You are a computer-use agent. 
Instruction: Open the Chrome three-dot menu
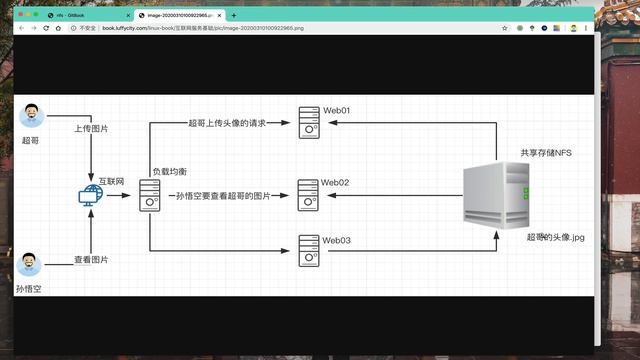pyautogui.click(x=586, y=28)
